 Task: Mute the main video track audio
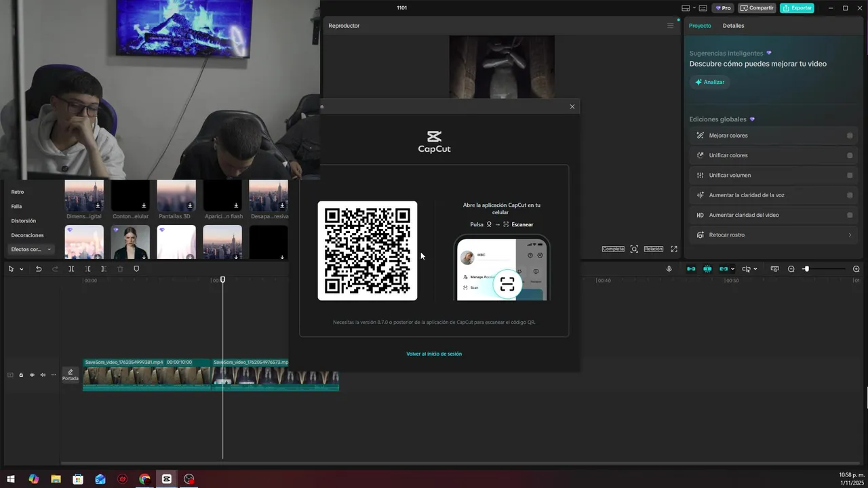(x=43, y=375)
